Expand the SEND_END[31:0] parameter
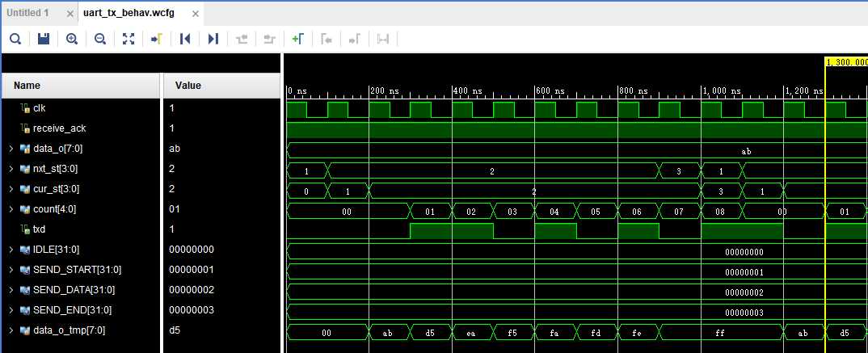Viewport: 868px width, 353px height. pyautogui.click(x=11, y=310)
